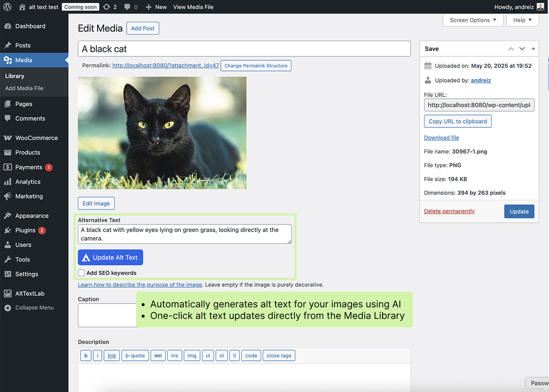
Task: Click the Payments dollar icon
Action: point(8,167)
